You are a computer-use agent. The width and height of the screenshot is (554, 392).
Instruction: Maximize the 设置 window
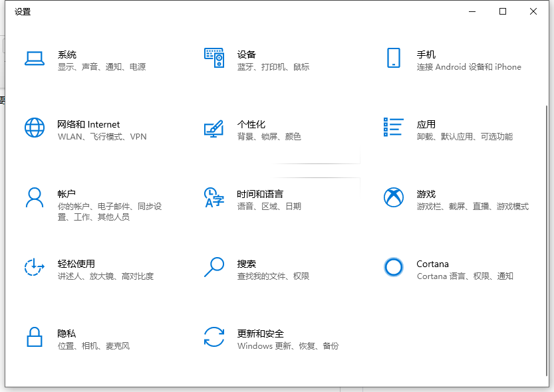(503, 11)
